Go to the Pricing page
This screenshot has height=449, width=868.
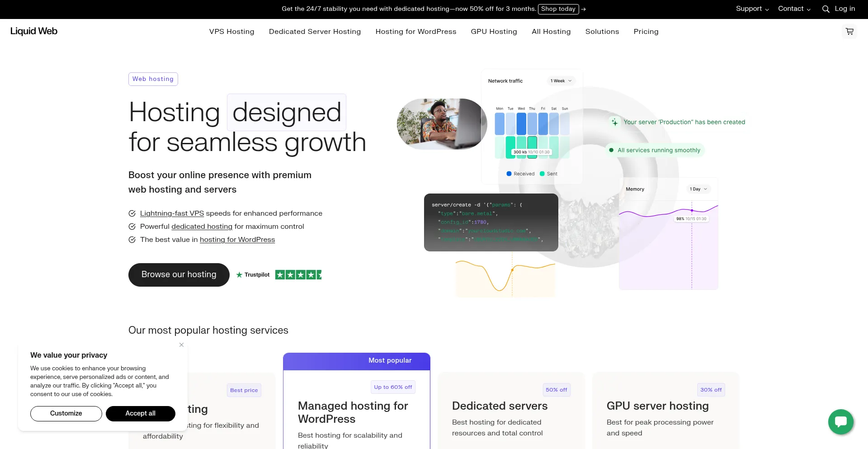(646, 31)
